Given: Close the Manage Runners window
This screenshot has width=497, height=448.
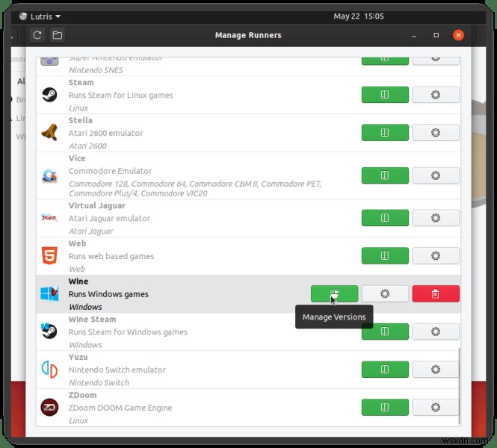Looking at the screenshot, I should tap(458, 35).
